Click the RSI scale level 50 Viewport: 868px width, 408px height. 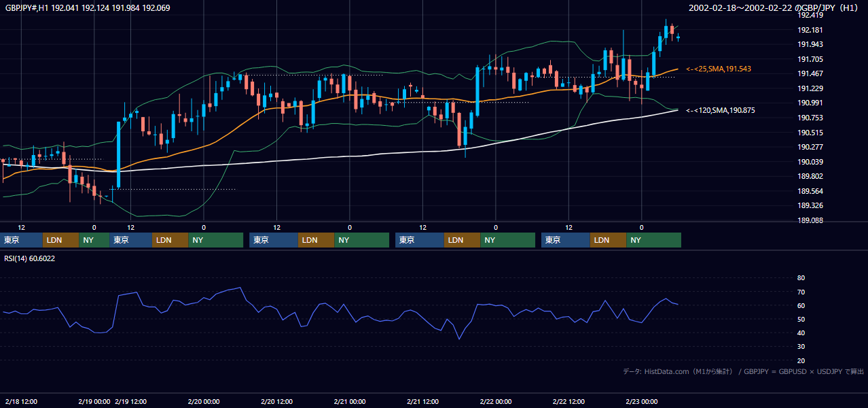(801, 319)
